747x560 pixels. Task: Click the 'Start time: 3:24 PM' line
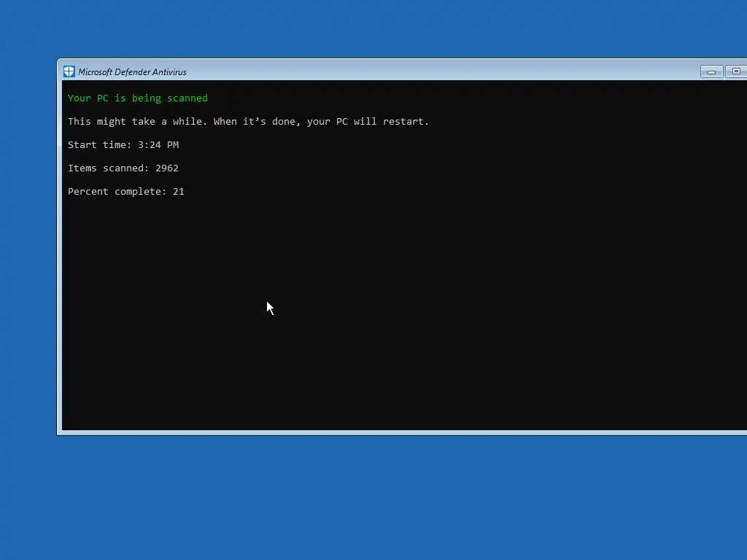pyautogui.click(x=123, y=145)
